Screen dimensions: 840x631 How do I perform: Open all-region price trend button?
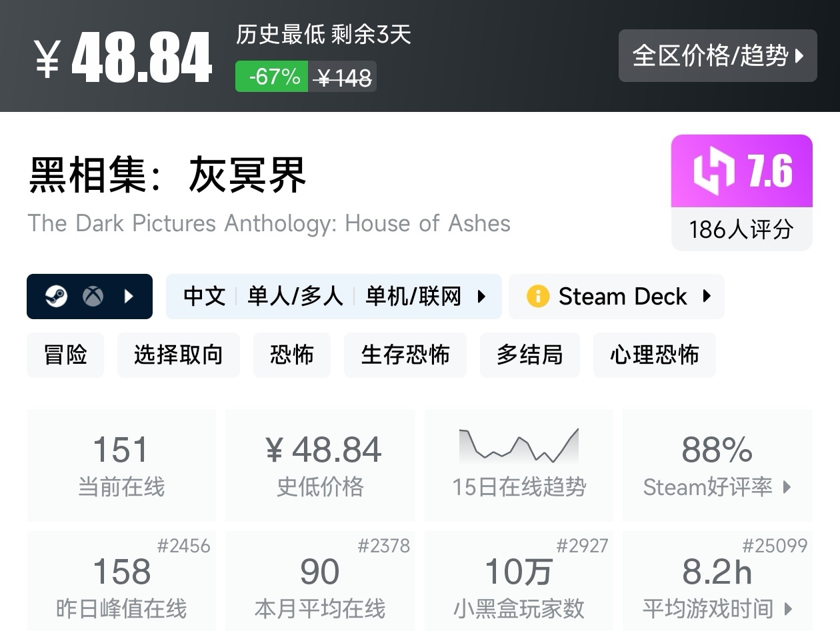click(717, 56)
